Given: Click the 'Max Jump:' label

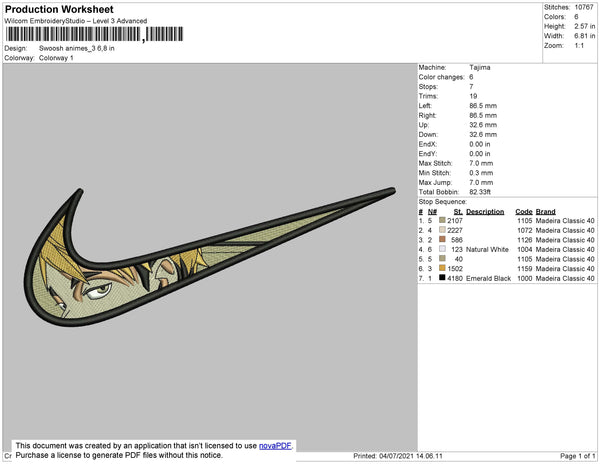Looking at the screenshot, I should pos(435,182).
